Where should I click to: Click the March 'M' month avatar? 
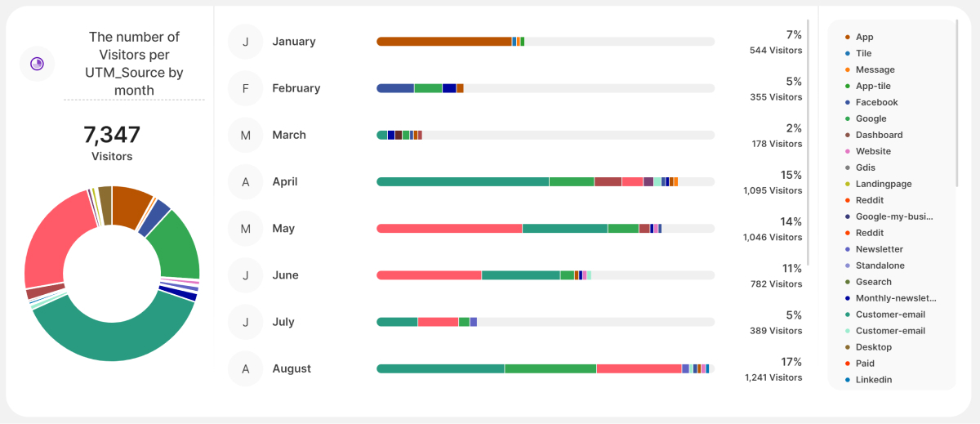tap(246, 135)
